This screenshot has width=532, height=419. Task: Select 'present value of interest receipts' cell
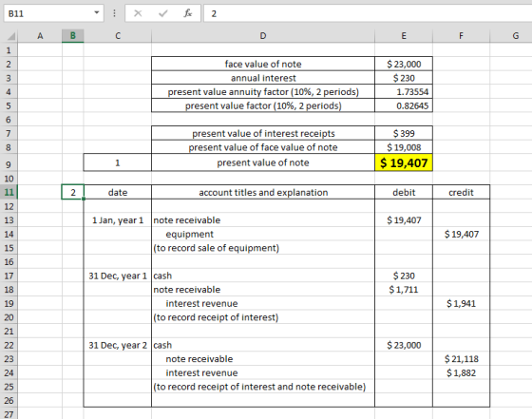tap(263, 133)
